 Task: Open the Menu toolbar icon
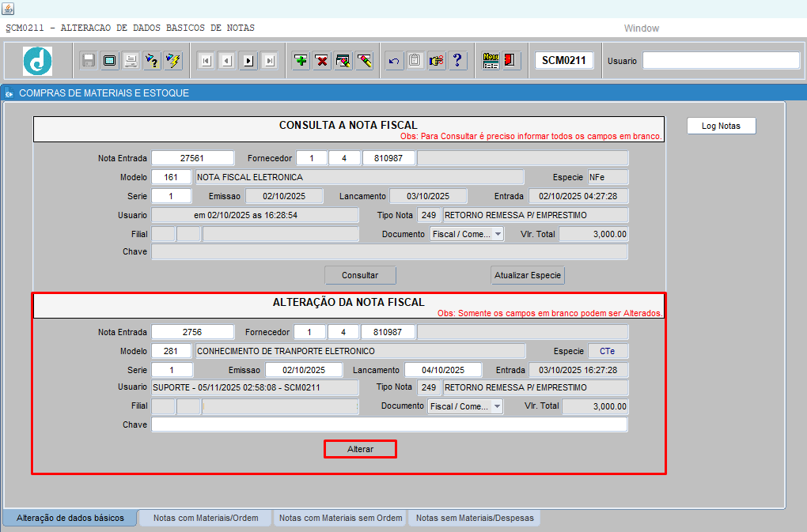[x=491, y=61]
